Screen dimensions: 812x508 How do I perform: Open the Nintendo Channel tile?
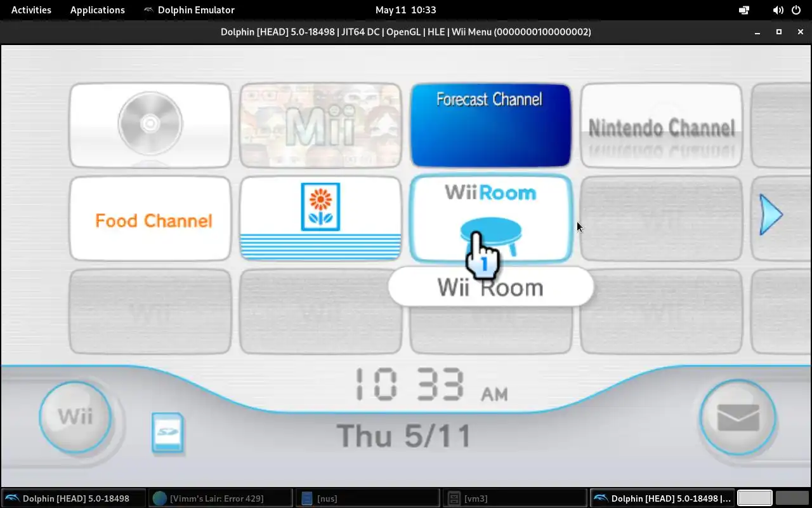[661, 125]
